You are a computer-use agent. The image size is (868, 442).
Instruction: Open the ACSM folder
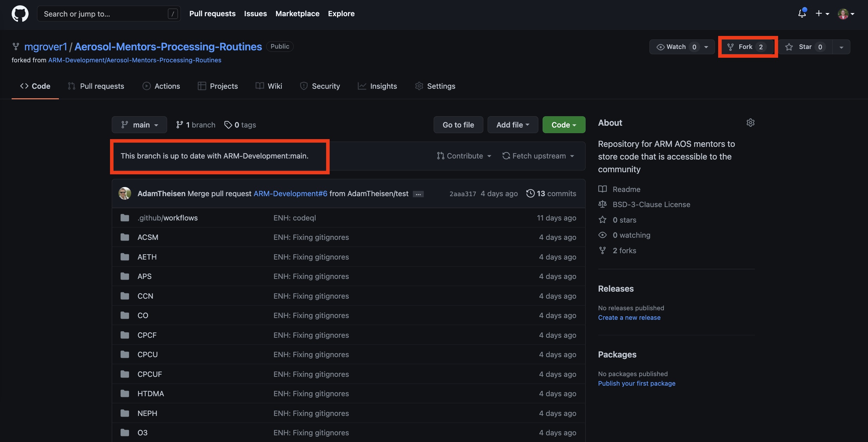[148, 237]
